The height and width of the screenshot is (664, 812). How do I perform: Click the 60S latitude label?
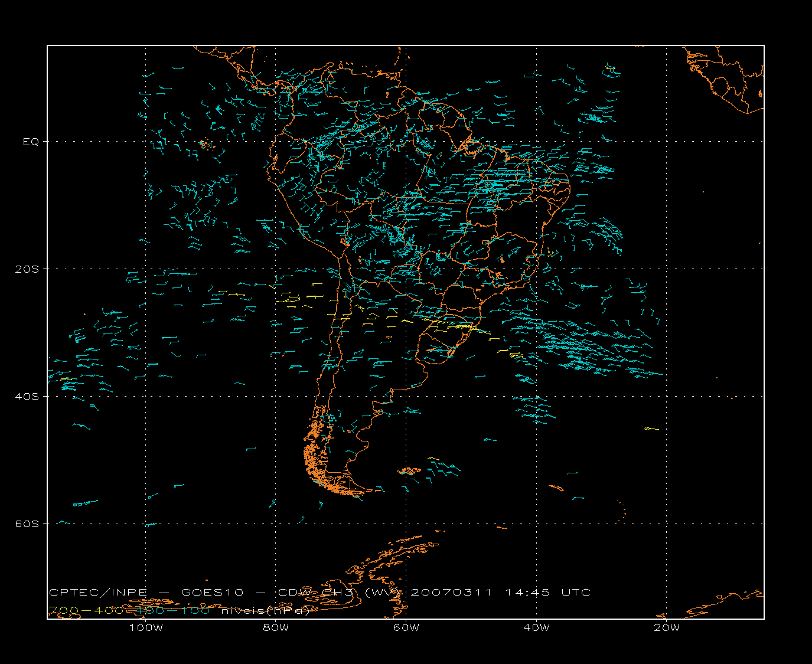pyautogui.click(x=26, y=524)
